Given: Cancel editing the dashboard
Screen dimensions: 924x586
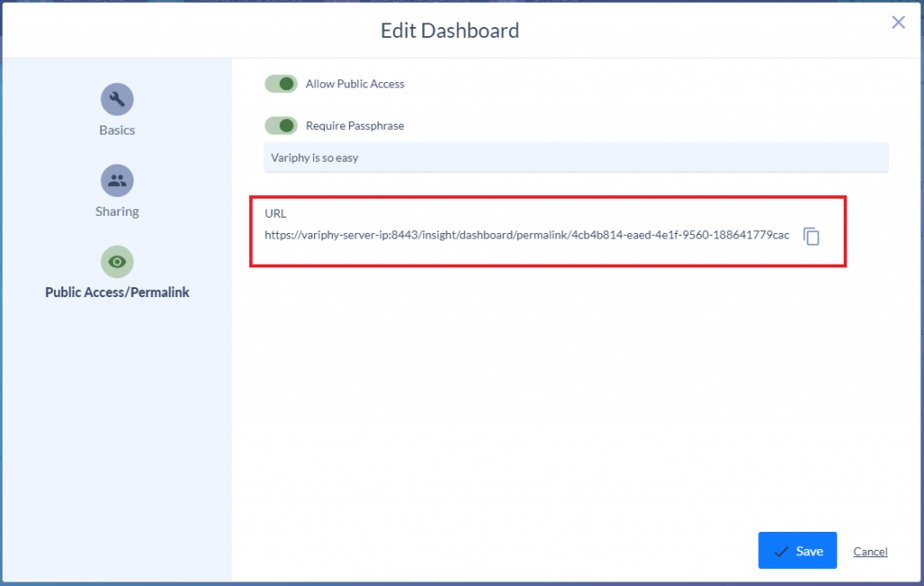Looking at the screenshot, I should coord(871,551).
